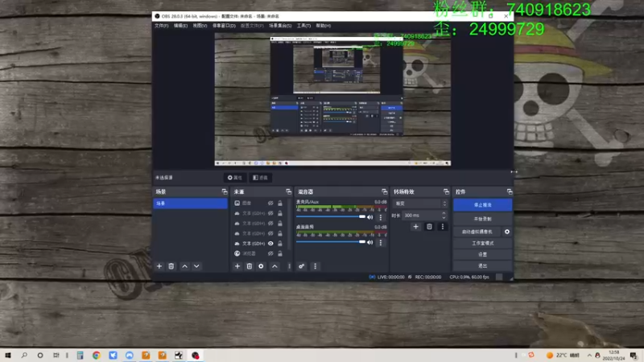Screen dimensions: 644x362
Task: Click the 开始录制 button
Action: click(482, 219)
